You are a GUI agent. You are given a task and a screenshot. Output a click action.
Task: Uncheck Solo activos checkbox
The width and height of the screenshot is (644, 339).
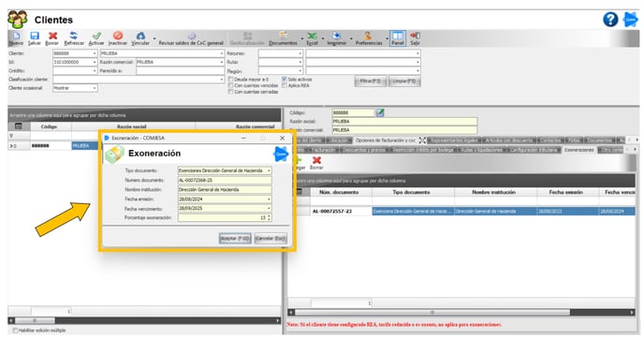pos(285,79)
